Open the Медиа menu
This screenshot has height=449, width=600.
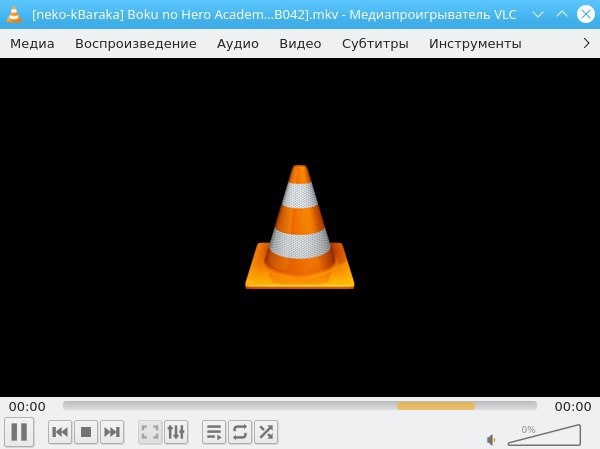32,44
